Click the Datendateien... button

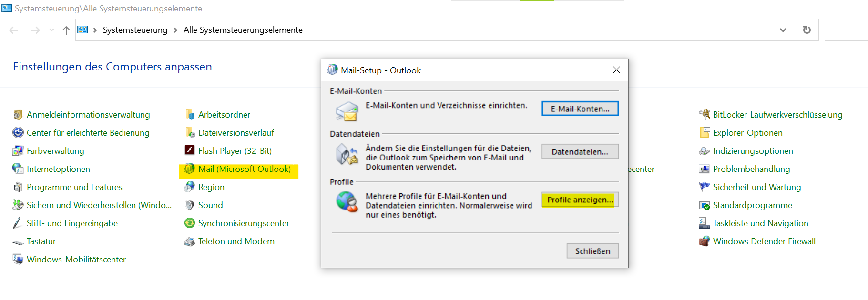click(x=580, y=152)
